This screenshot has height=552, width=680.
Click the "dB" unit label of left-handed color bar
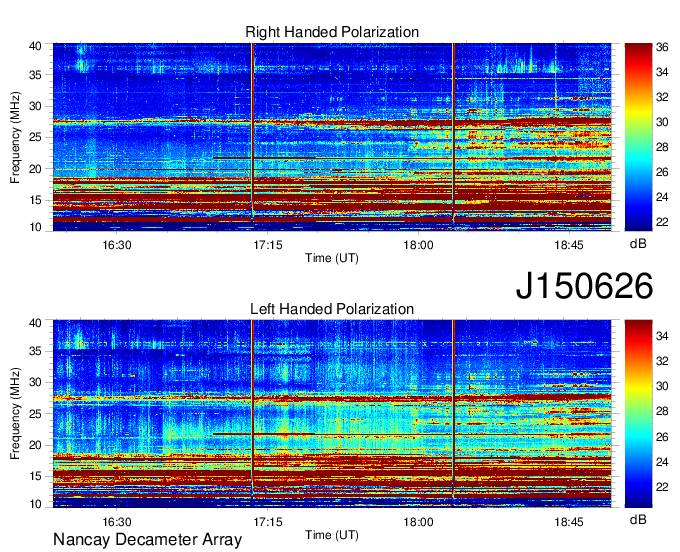[x=638, y=519]
